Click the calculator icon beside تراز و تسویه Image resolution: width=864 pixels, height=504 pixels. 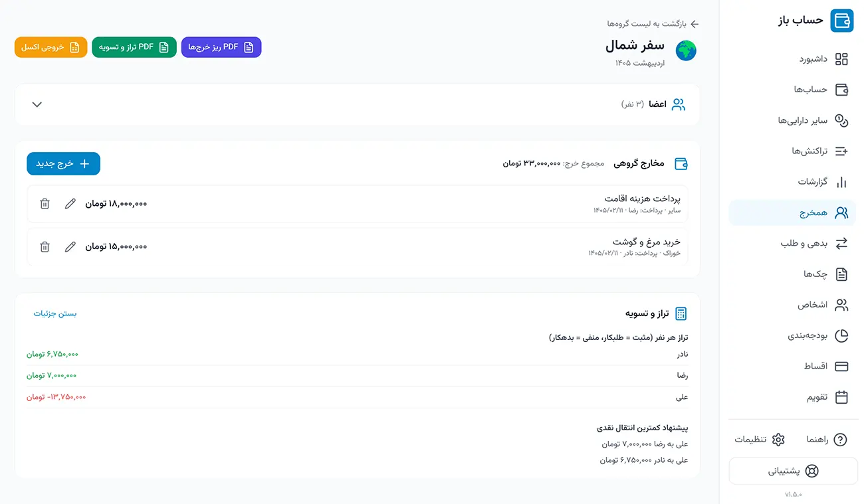pyautogui.click(x=681, y=313)
